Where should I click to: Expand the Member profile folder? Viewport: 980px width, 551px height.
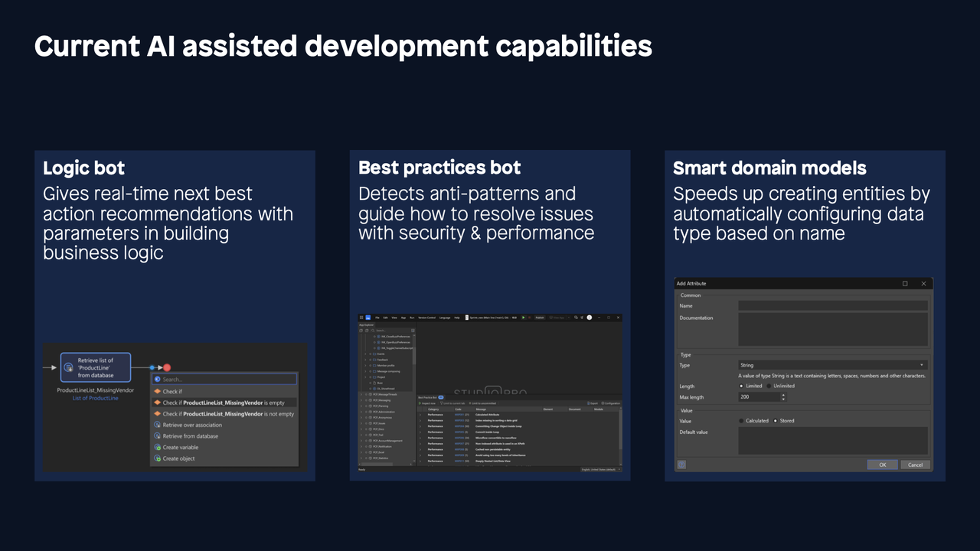(365, 366)
